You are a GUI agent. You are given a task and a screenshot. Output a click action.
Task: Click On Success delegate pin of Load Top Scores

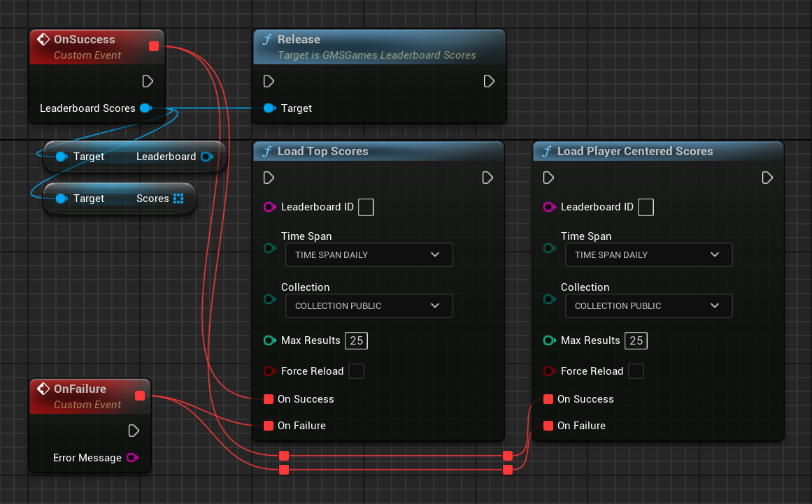[x=269, y=399]
